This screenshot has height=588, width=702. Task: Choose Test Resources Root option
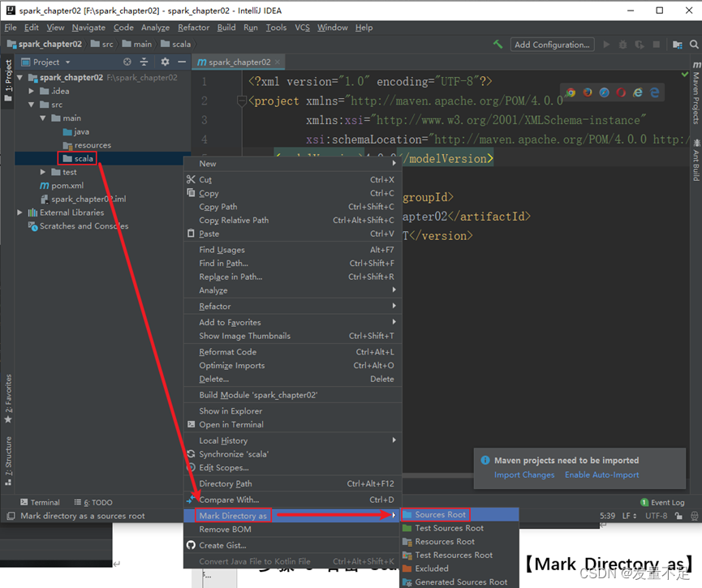(x=459, y=555)
